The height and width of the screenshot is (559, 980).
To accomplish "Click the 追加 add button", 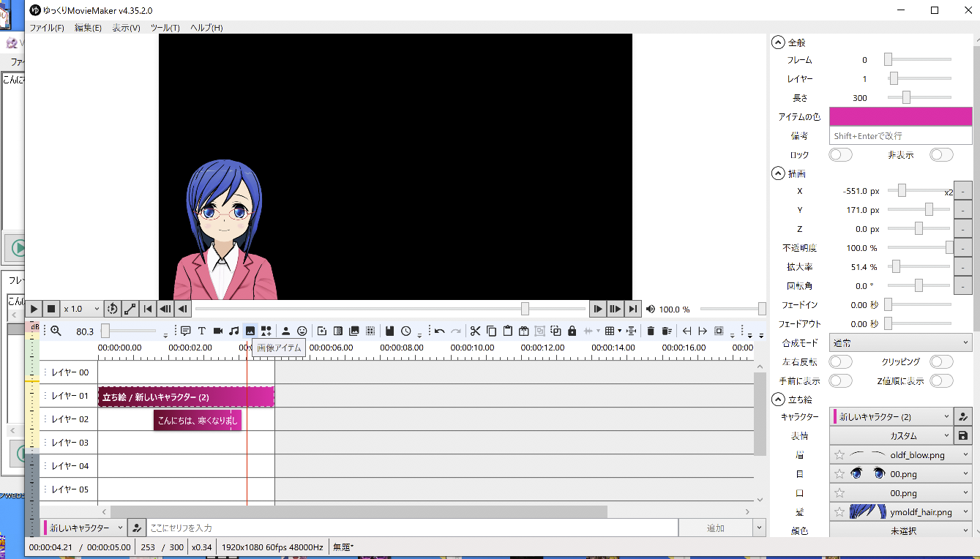I will click(715, 528).
